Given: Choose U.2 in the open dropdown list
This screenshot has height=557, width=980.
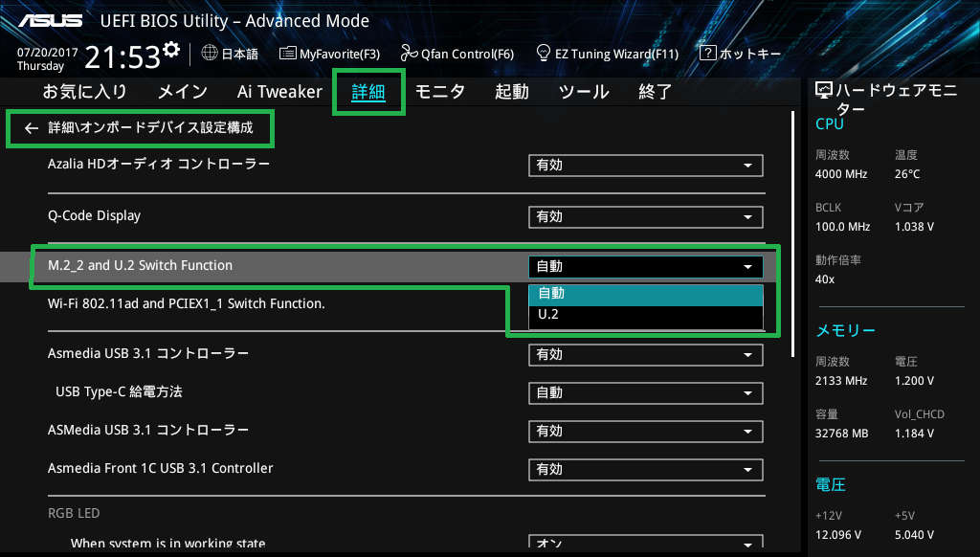Looking at the screenshot, I should [x=646, y=315].
